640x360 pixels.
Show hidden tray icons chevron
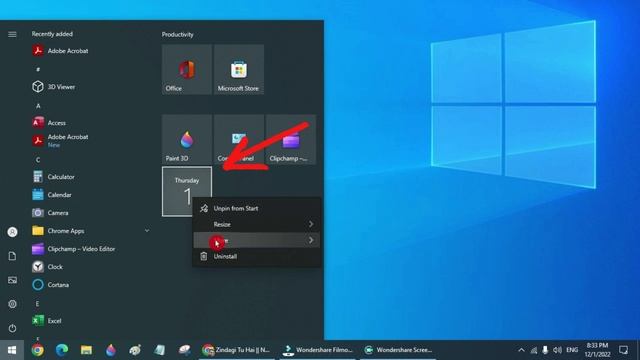pos(521,350)
